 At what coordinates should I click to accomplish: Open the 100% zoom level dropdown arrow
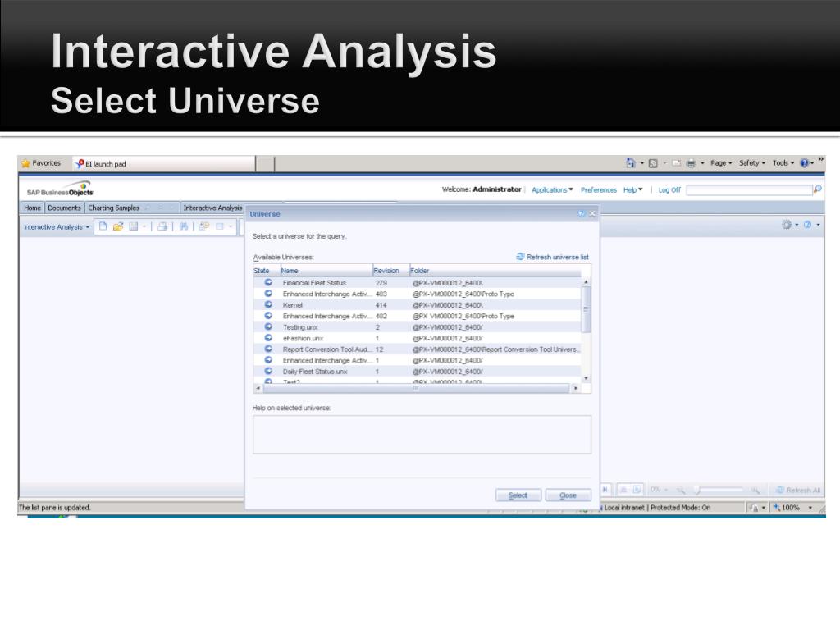pos(810,507)
